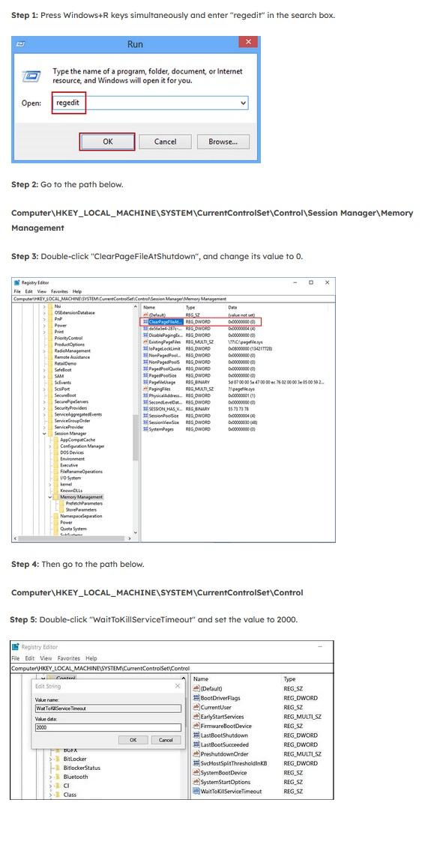Click the Run Open field containing regedit
Screen dimensions: 425x868
150,103
